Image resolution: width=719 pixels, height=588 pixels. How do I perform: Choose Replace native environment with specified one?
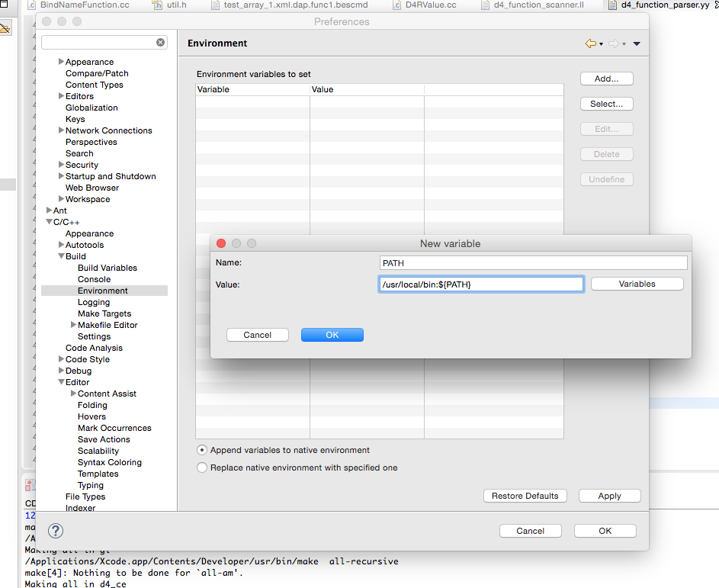(201, 468)
